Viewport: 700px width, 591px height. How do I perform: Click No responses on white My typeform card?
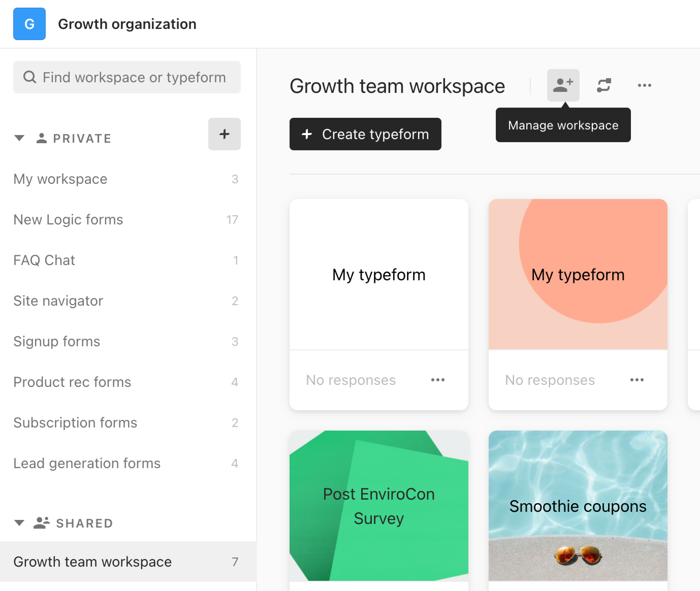[351, 380]
